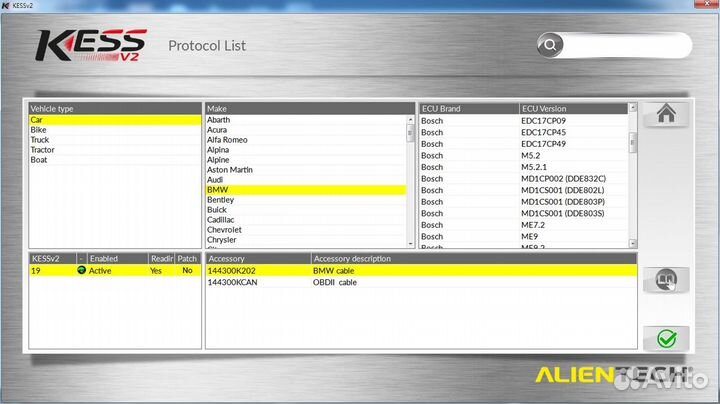Choose Alpina in the Make list
720x404 pixels.
tap(306, 150)
